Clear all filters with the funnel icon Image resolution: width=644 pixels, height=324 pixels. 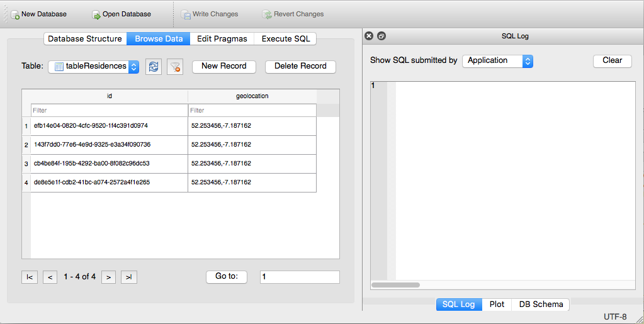coord(175,67)
